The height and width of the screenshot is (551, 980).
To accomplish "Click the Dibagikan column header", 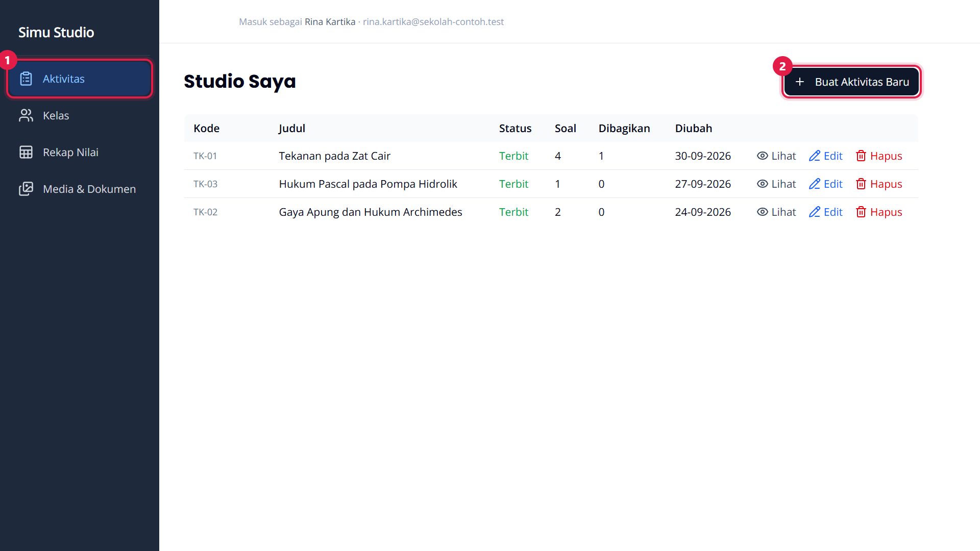I will point(624,128).
